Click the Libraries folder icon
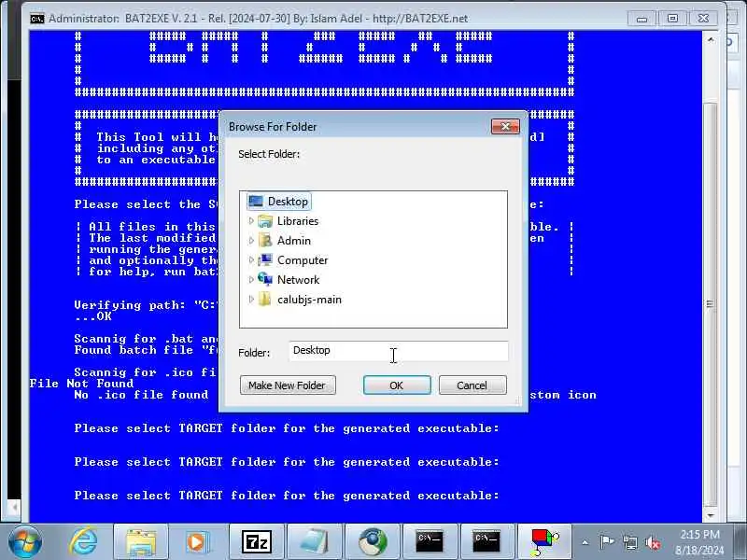The height and width of the screenshot is (560, 747). 265,221
